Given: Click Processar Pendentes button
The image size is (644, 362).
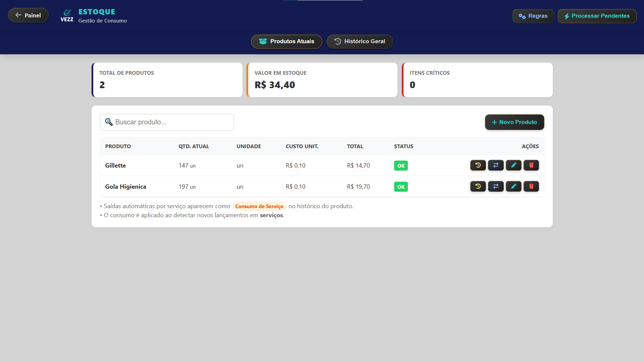Looking at the screenshot, I should click(597, 16).
